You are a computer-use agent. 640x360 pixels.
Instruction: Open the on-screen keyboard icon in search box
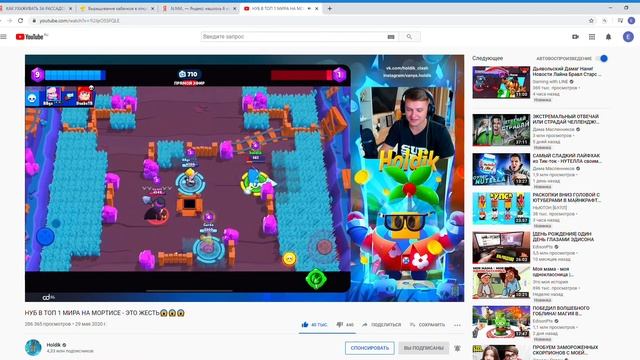(391, 37)
